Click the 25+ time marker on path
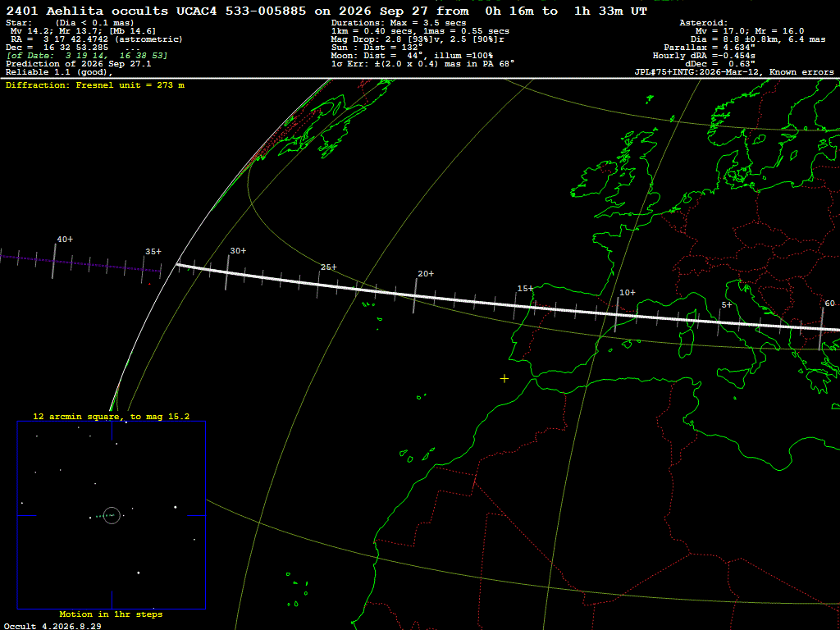840x630 pixels. pyautogui.click(x=329, y=267)
